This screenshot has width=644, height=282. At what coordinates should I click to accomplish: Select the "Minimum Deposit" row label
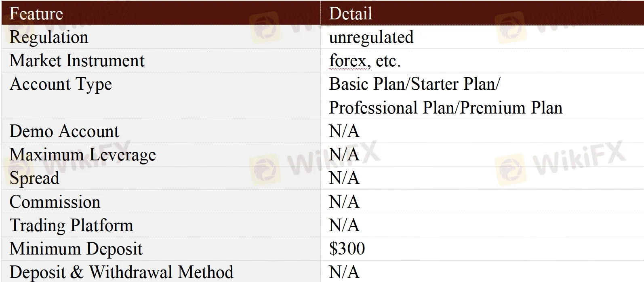point(76,249)
